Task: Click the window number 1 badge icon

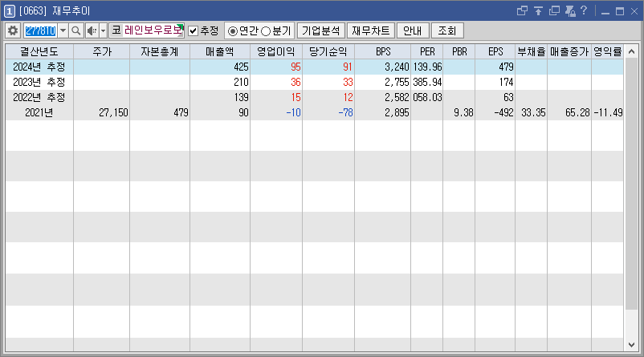Action: click(x=9, y=11)
